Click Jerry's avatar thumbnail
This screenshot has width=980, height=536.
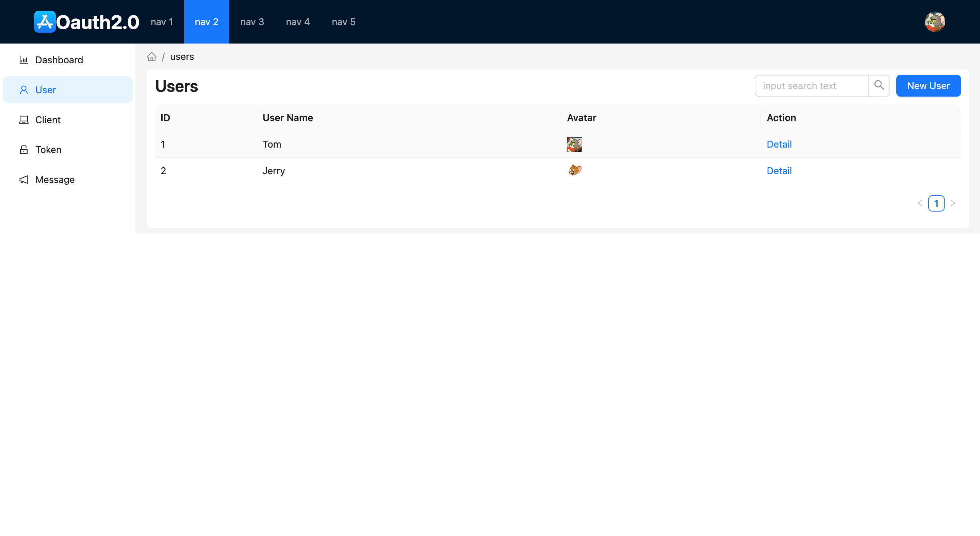574,170
